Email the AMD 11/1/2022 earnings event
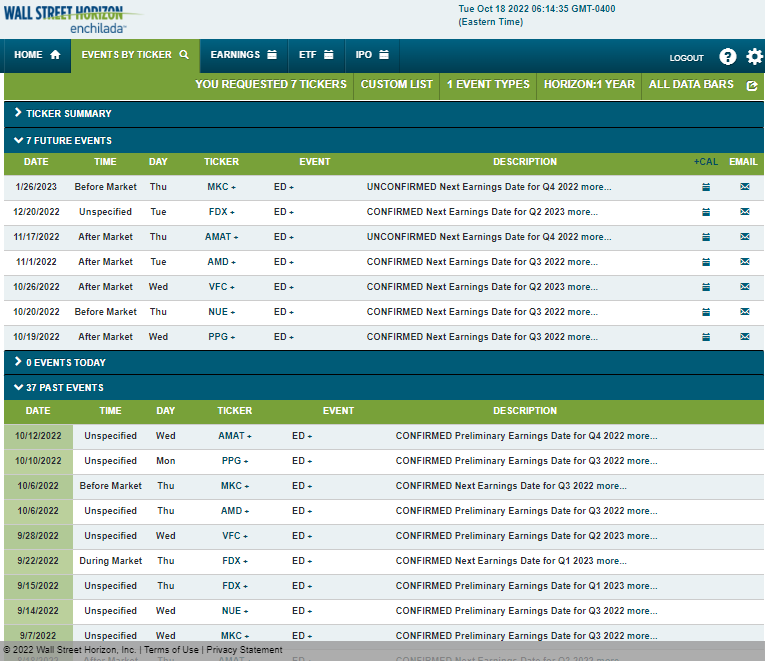Viewport: 765px width, 661px height. [x=745, y=261]
